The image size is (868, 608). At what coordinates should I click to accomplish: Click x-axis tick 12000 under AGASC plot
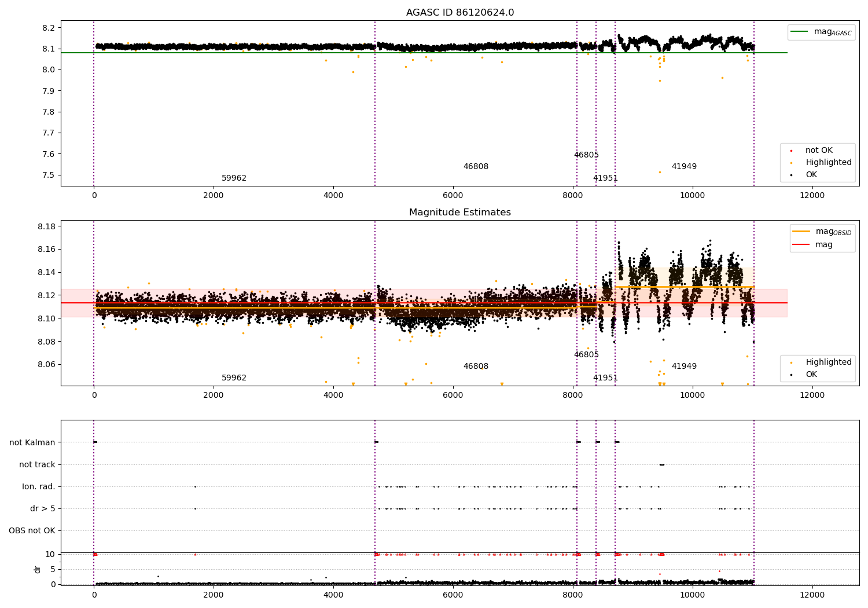[x=812, y=196]
